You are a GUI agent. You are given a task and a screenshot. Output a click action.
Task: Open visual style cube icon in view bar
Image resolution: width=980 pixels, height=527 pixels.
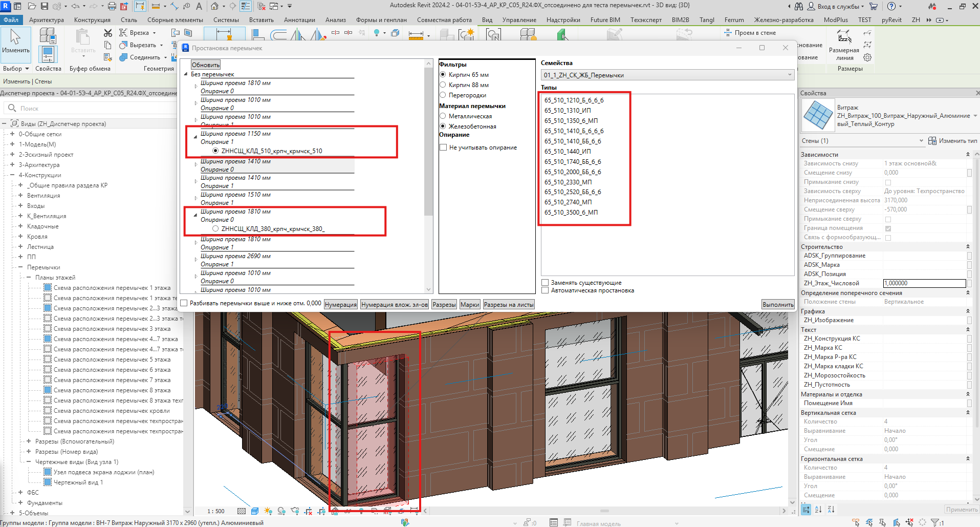click(255, 511)
